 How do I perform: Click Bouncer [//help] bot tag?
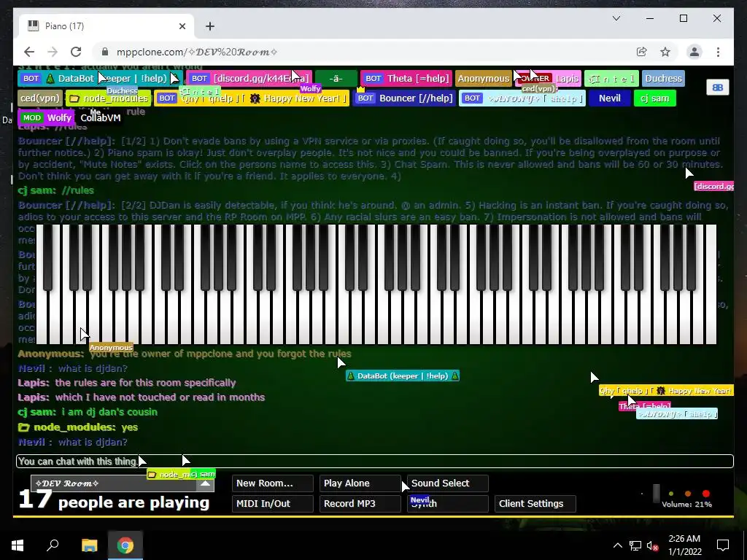click(x=404, y=98)
